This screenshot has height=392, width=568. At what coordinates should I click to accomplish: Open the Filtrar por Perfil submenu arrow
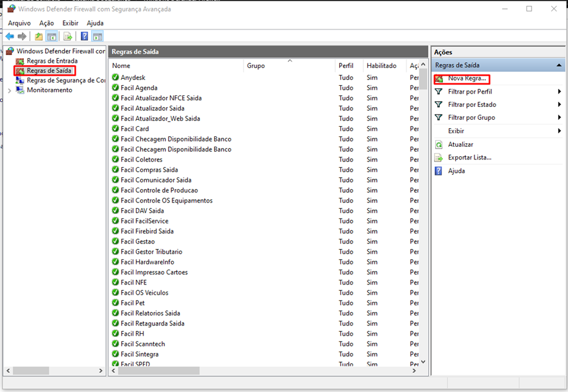(x=559, y=92)
